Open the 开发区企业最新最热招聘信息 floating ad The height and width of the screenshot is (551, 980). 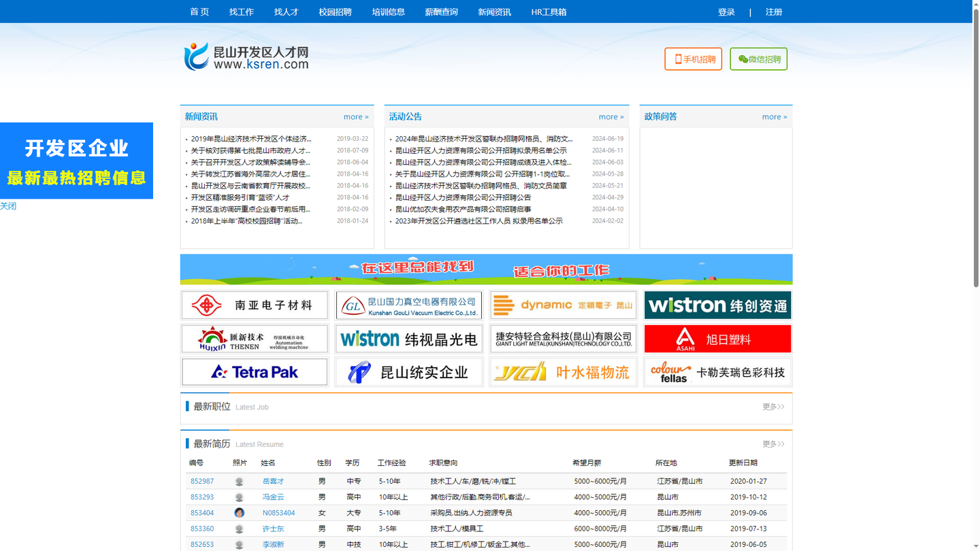[x=76, y=161]
